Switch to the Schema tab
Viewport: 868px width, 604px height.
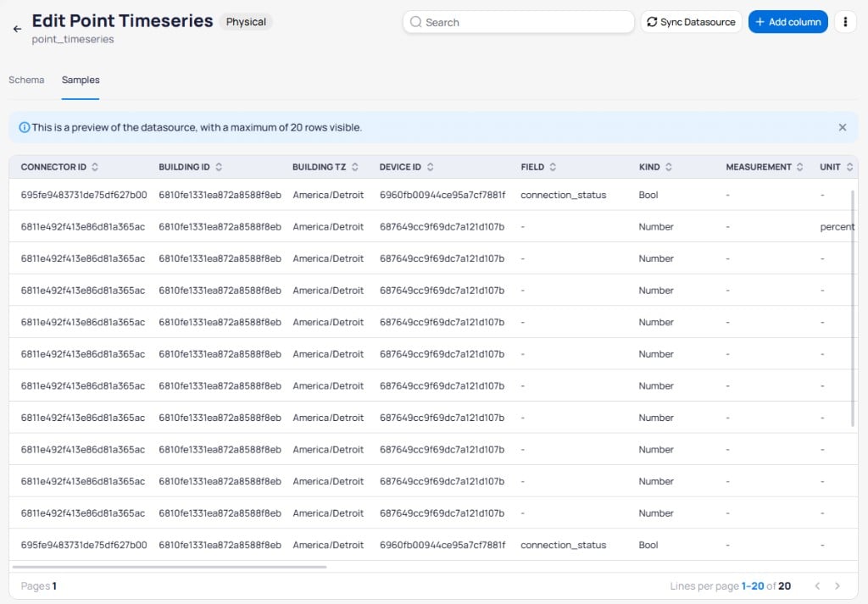(26, 80)
